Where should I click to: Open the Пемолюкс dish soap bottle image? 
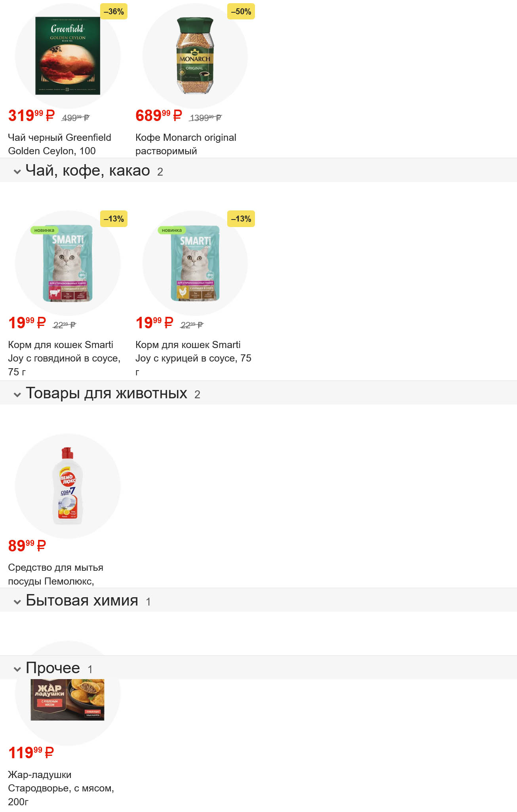[68, 486]
